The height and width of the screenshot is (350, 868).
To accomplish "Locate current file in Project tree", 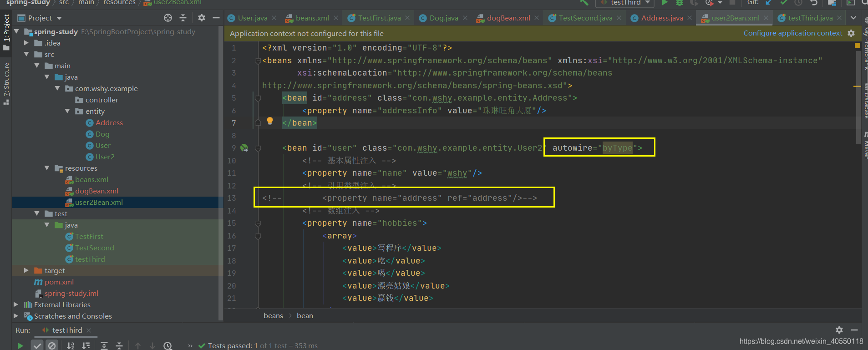I will tap(168, 18).
